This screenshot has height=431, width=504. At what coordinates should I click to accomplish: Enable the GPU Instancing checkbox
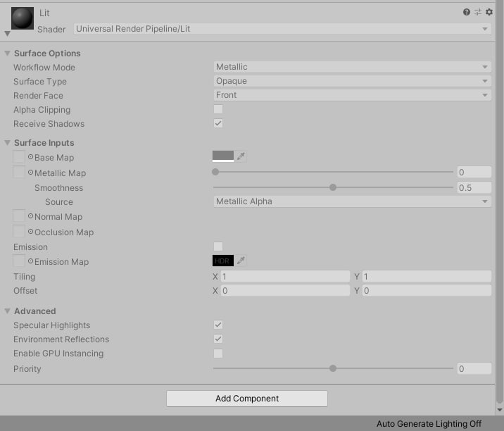point(218,354)
